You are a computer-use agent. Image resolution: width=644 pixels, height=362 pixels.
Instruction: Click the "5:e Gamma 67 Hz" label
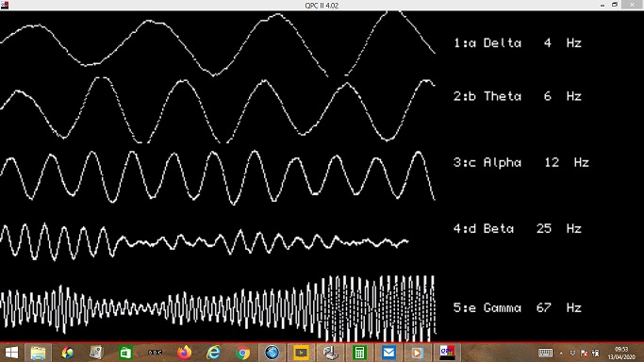[518, 307]
